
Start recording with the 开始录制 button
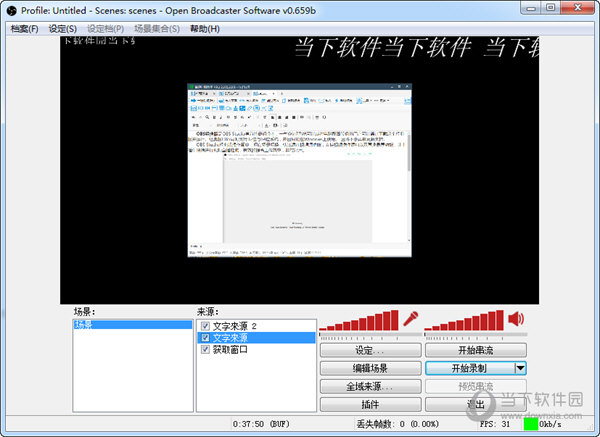[x=470, y=368]
